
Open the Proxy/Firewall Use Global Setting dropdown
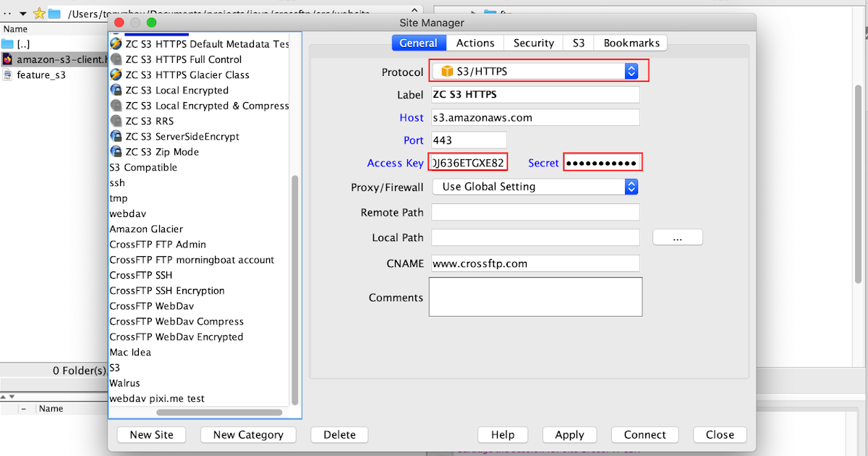point(535,187)
